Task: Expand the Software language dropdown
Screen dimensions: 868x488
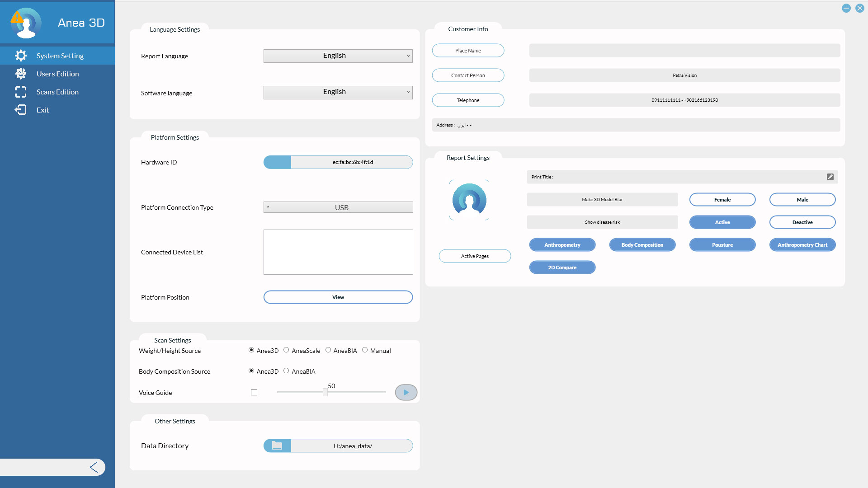Action: click(338, 92)
